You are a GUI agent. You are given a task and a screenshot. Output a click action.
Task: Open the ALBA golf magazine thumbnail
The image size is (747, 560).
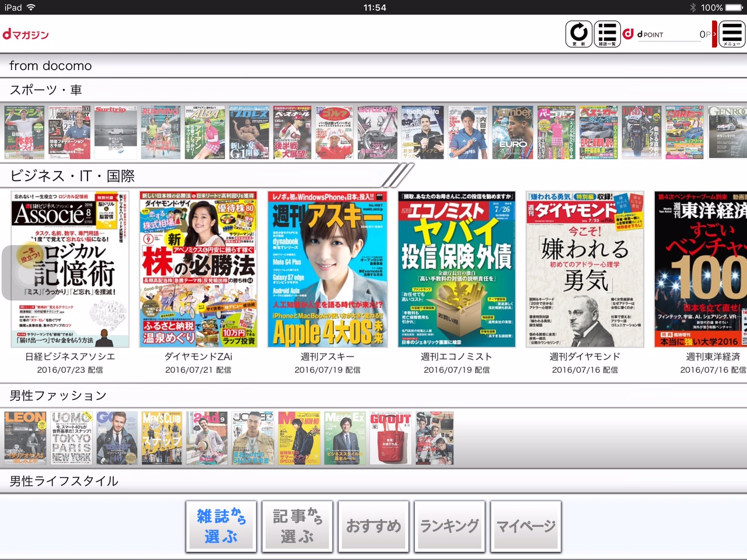coord(205,132)
